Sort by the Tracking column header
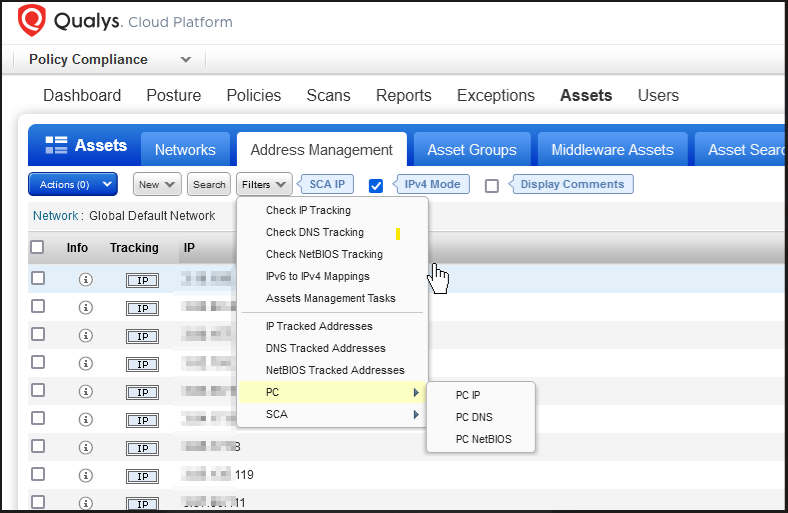Screen dimensions: 788x513 134,247
